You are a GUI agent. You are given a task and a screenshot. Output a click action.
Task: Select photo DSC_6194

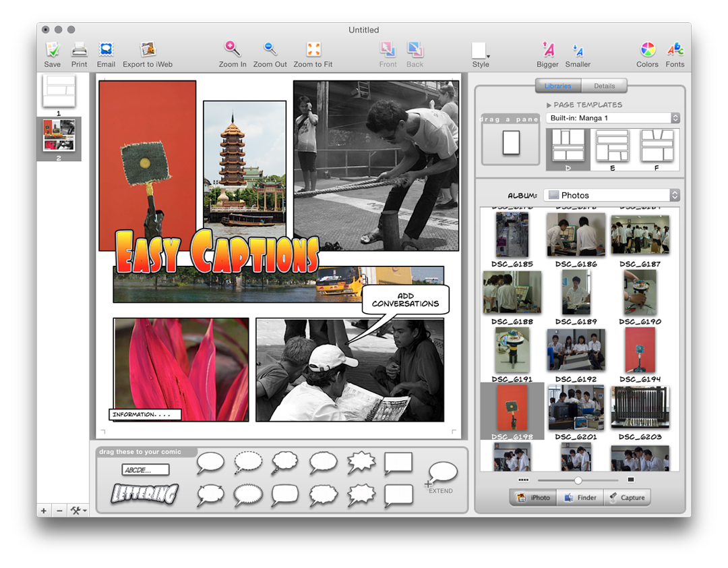tap(640, 350)
